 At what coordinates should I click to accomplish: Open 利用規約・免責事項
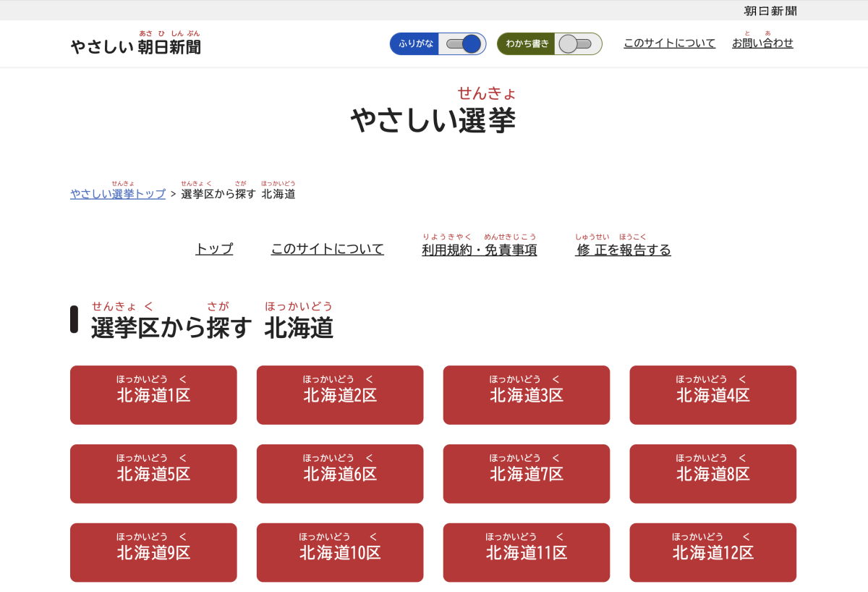tap(479, 249)
